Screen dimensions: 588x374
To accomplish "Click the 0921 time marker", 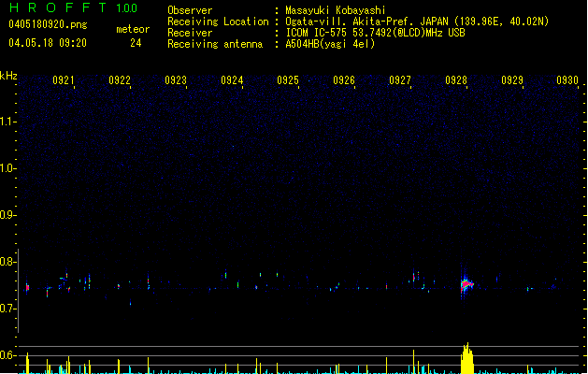I will pyautogui.click(x=64, y=80).
